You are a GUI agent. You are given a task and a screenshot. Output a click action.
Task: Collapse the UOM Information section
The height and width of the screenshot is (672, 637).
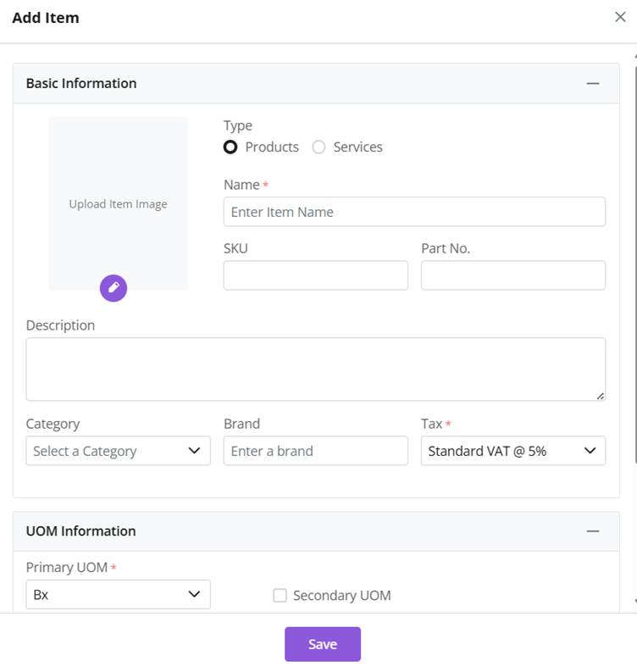593,531
